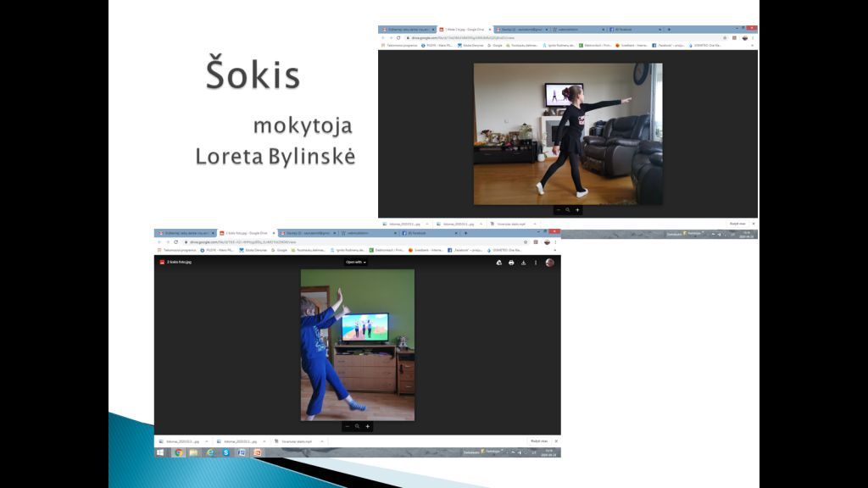Open the Google bookmark in living-room photo window

tap(494, 46)
